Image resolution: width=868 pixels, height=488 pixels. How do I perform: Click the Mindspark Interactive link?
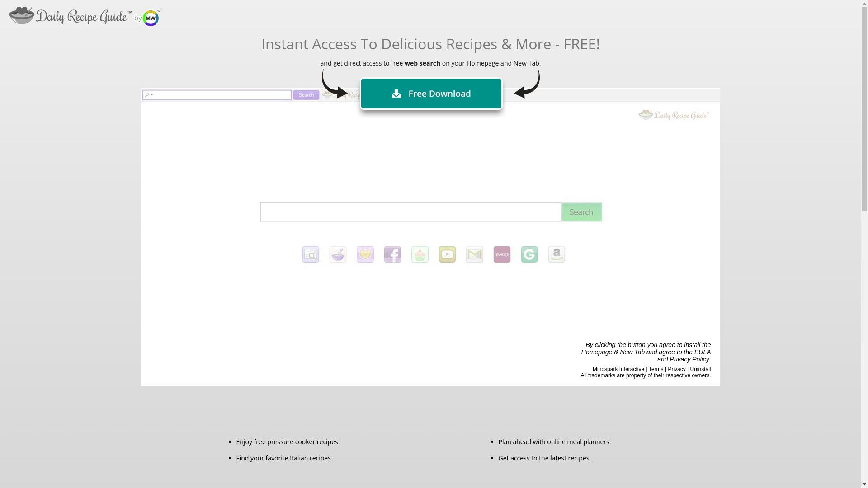(618, 369)
